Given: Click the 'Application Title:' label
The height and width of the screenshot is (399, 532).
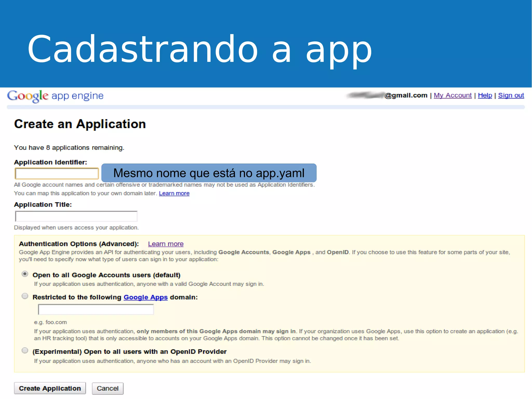Looking at the screenshot, I should coord(43,205).
